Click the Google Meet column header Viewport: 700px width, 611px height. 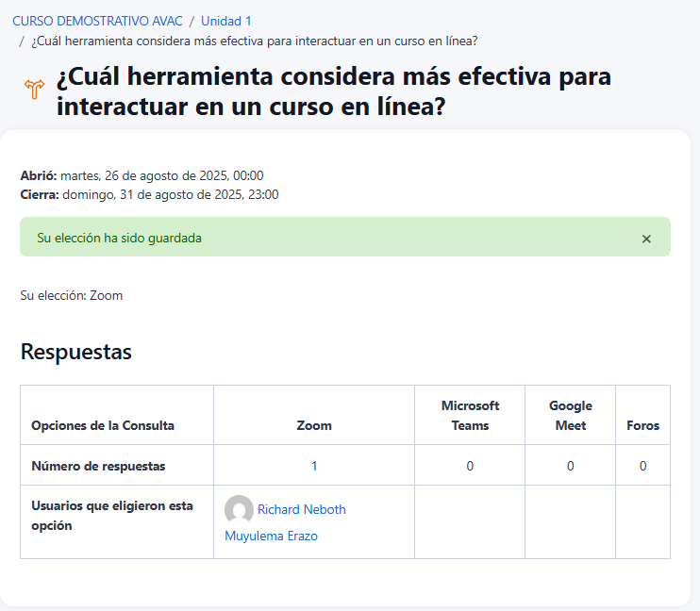570,416
